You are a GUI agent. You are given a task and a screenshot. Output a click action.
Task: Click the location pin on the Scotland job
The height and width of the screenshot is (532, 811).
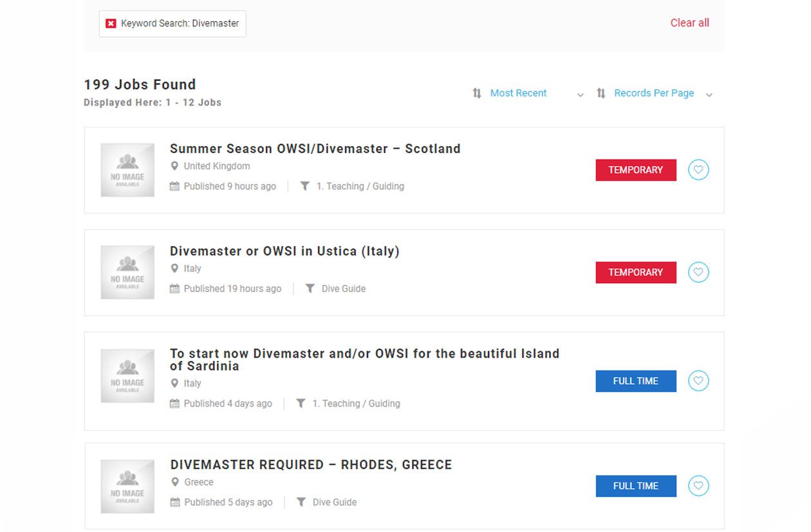[174, 166]
